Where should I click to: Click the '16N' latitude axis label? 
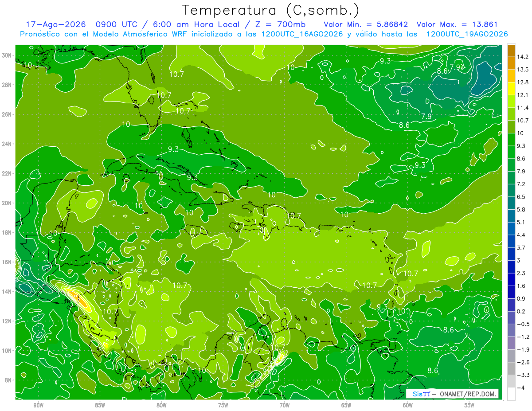(x=8, y=262)
